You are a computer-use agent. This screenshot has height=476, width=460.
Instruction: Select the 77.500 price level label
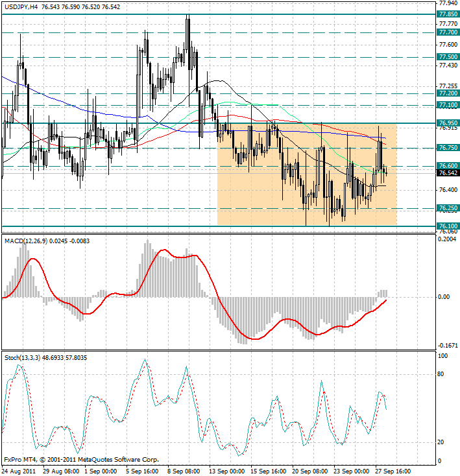[x=448, y=57]
